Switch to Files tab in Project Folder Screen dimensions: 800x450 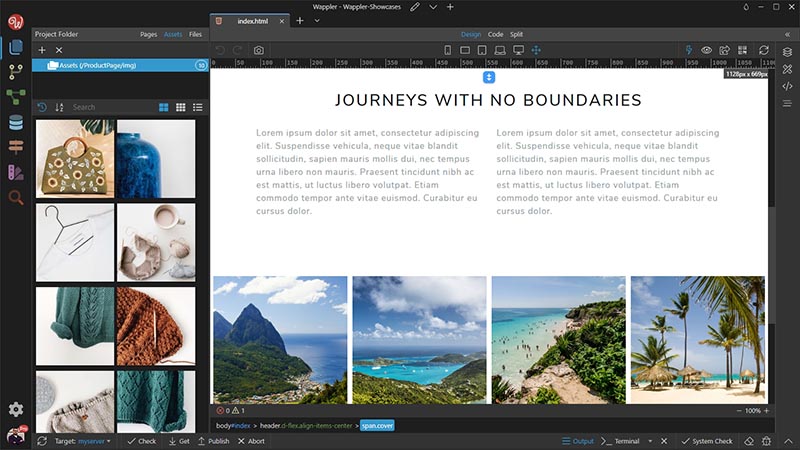click(x=195, y=34)
